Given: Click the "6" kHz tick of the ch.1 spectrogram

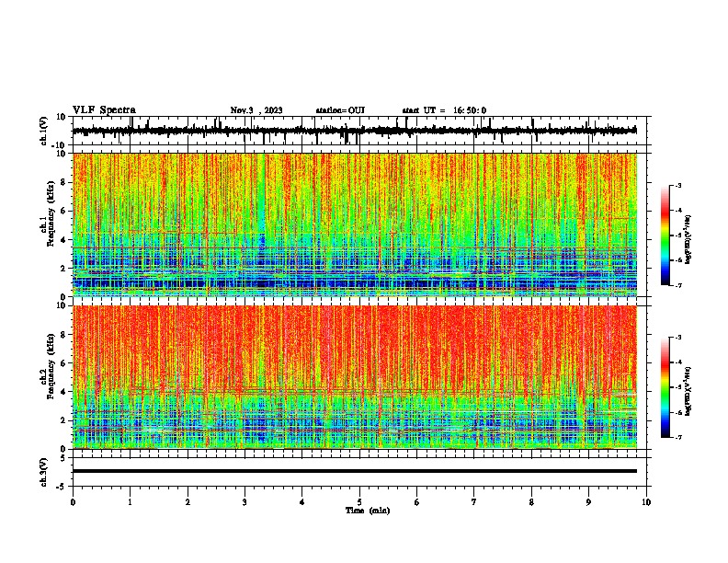Looking at the screenshot, I should (x=64, y=211).
